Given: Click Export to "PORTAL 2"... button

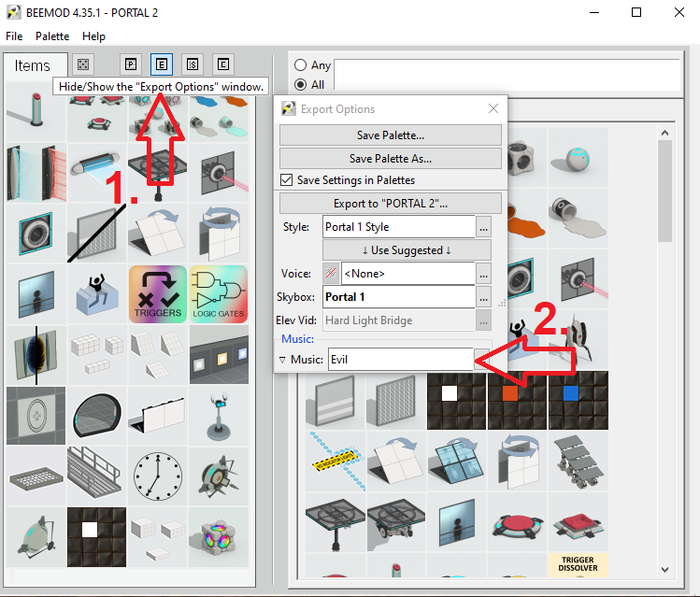Looking at the screenshot, I should pyautogui.click(x=391, y=204).
